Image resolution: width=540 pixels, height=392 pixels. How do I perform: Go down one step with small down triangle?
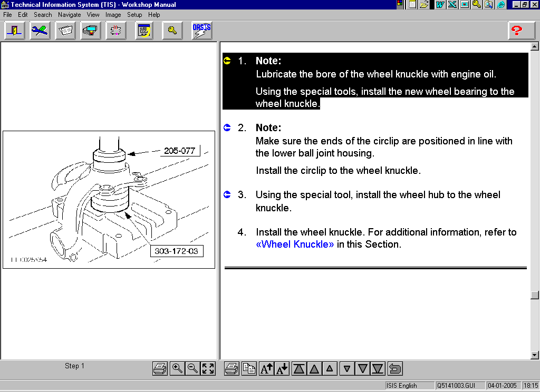pos(347,369)
